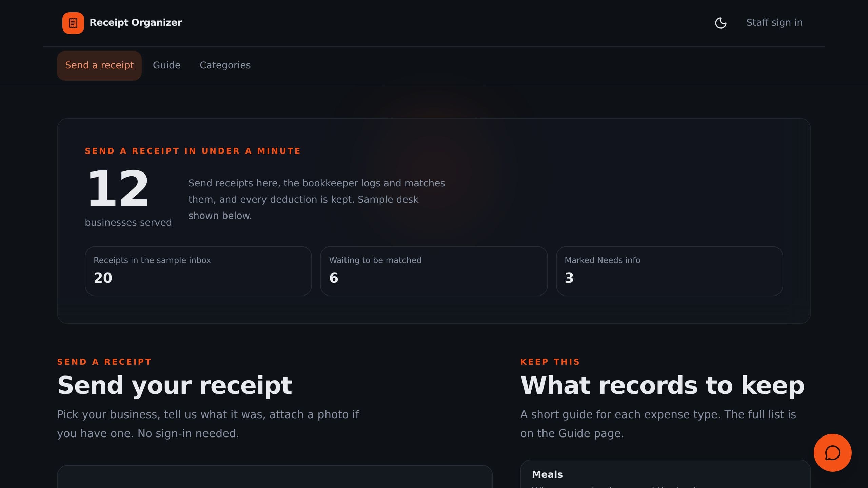Viewport: 868px width, 488px height.
Task: Click the Marked Needs info card
Action: pyautogui.click(x=669, y=271)
